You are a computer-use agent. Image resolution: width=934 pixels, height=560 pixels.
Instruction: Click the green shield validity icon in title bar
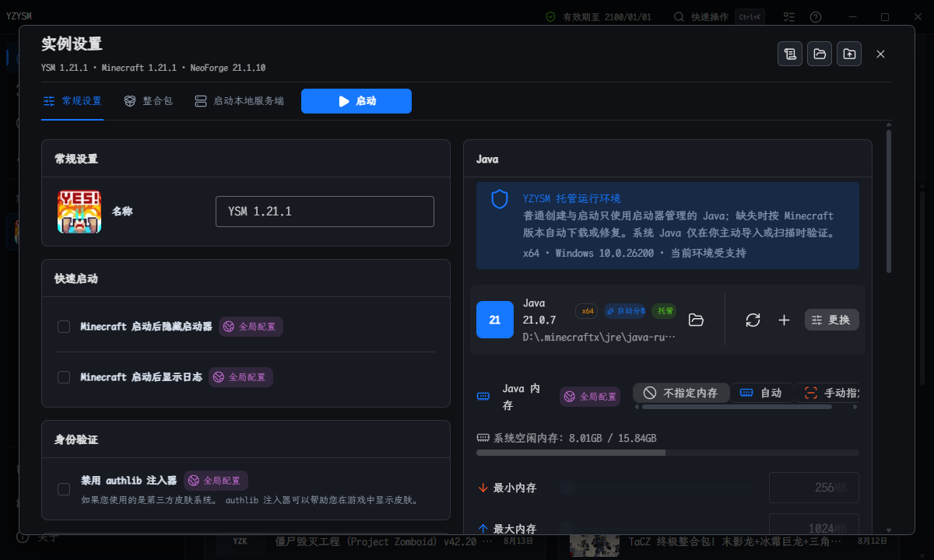[x=550, y=16]
